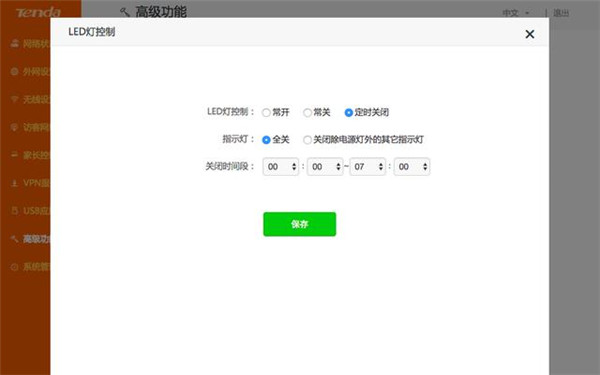600x375 pixels.
Task: Click the 高级功能 wrench sidebar icon
Action: [x=15, y=239]
